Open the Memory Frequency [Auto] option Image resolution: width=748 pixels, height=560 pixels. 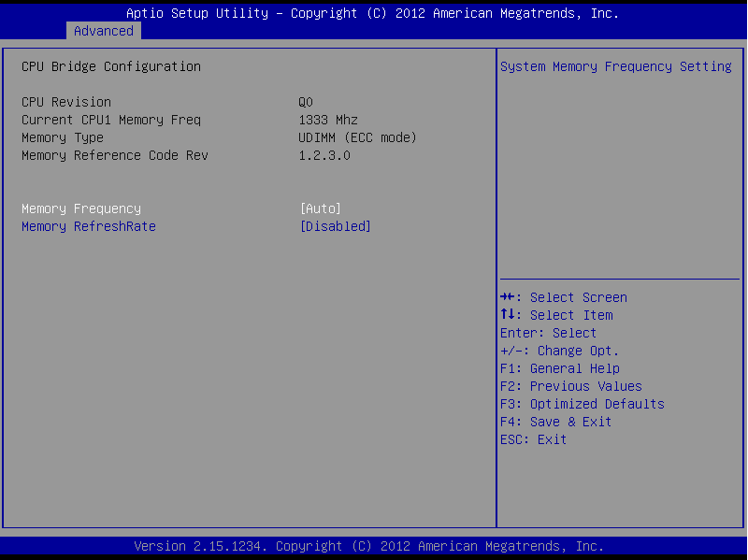point(320,208)
